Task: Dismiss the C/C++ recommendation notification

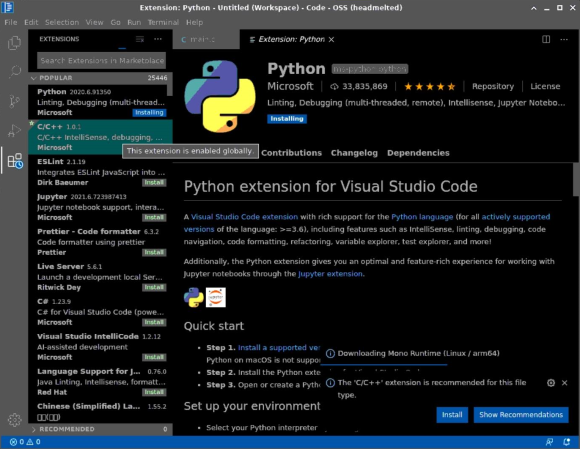Action: [564, 383]
